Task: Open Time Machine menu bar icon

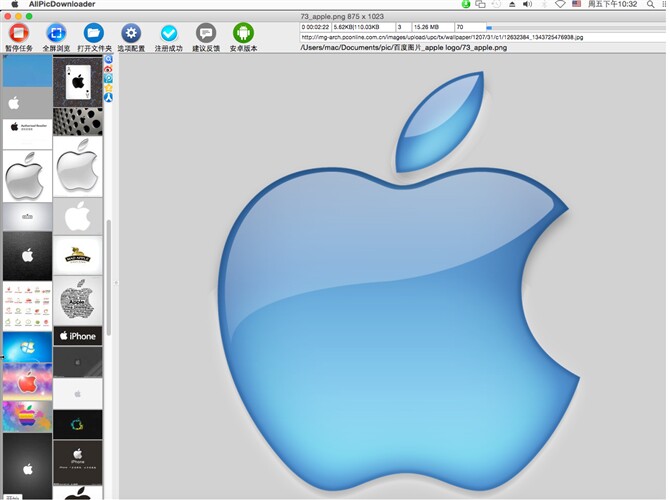Action: click(x=496, y=4)
